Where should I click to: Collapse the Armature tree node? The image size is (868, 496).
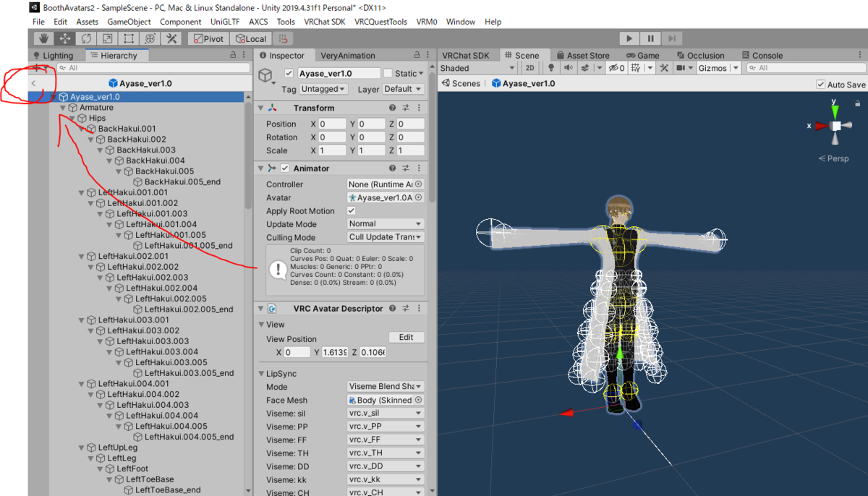point(63,108)
